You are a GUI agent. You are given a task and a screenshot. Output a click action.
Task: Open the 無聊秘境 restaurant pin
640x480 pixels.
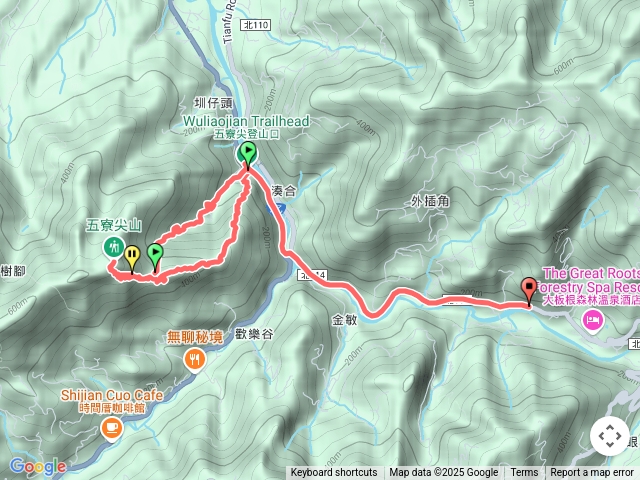tap(195, 361)
